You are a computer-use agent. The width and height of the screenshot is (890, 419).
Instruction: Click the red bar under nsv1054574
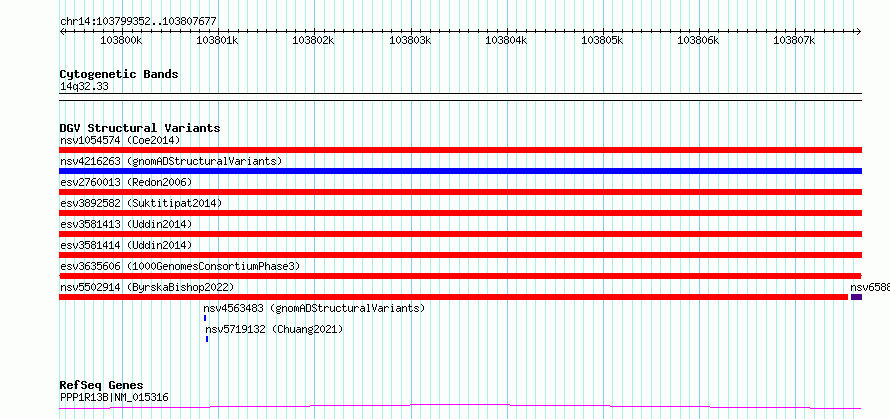click(x=460, y=150)
